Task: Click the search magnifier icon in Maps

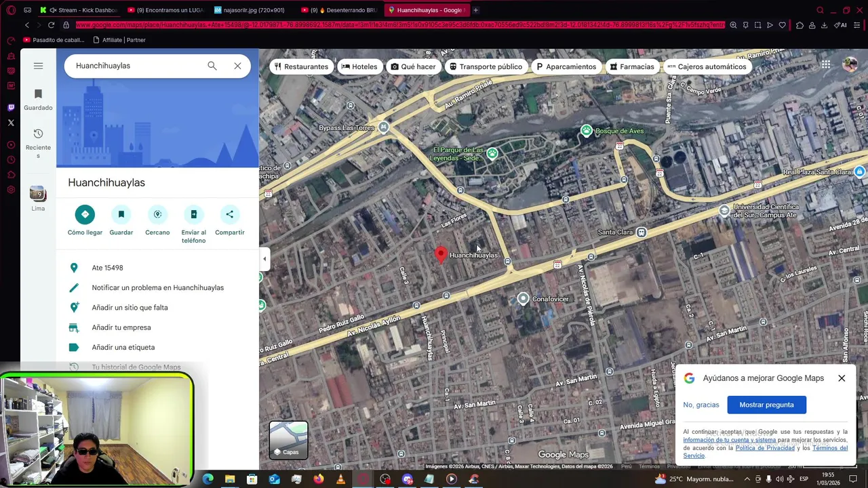Action: coord(212,66)
